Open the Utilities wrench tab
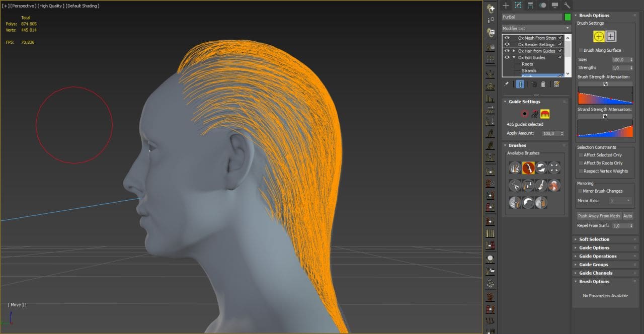The height and width of the screenshot is (334, 644). tap(567, 6)
